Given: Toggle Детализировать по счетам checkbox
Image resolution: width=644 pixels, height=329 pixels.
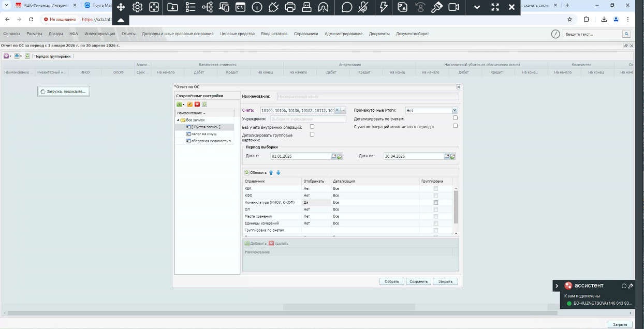Looking at the screenshot, I should click(x=455, y=118).
